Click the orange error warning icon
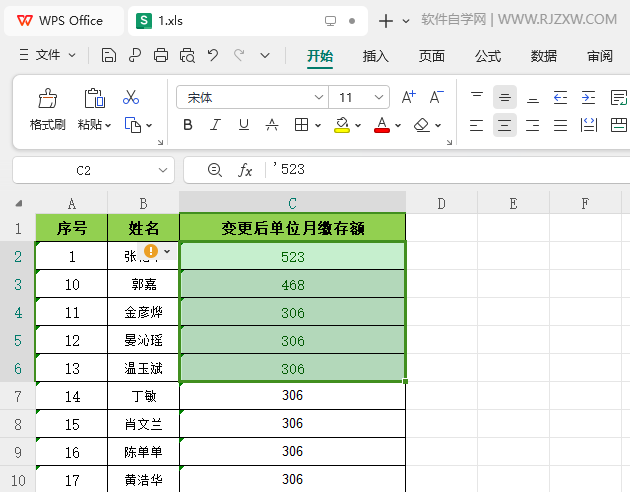Screen dimensions: 630x492 click(x=151, y=251)
